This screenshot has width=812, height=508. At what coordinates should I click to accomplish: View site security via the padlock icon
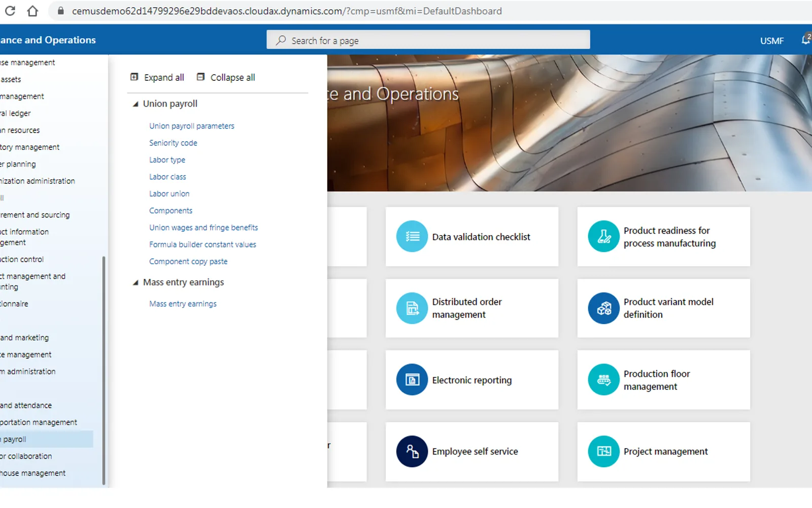coord(61,11)
